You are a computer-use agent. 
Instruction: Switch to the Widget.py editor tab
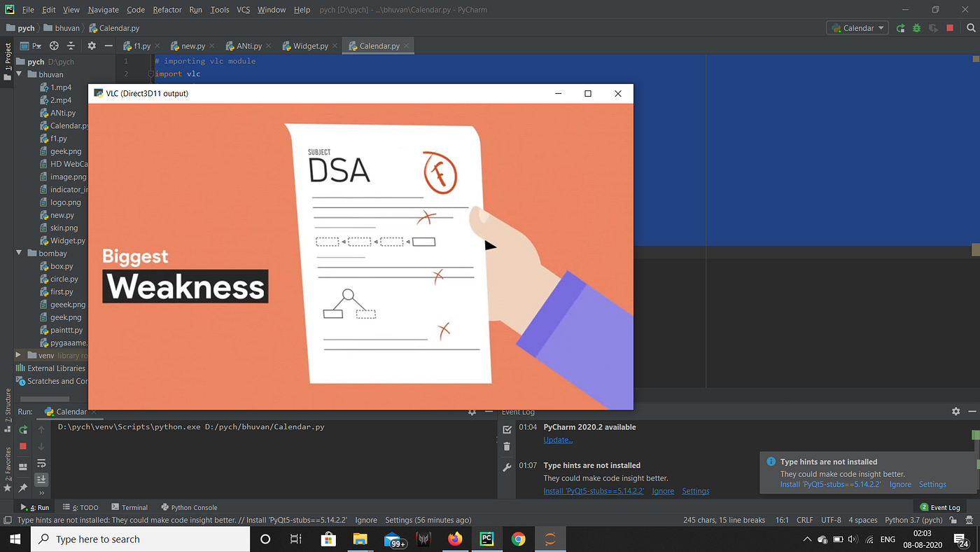(306, 46)
